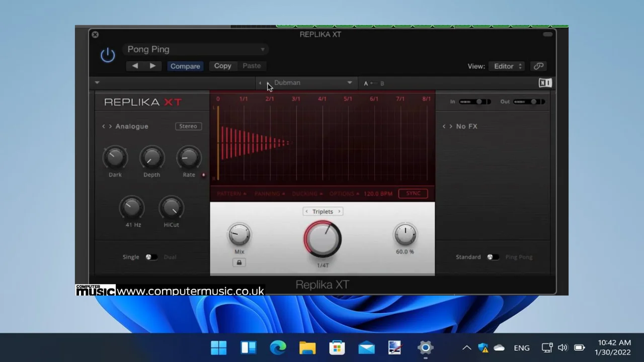
Task: Select next effect after No FX
Action: (x=450, y=126)
